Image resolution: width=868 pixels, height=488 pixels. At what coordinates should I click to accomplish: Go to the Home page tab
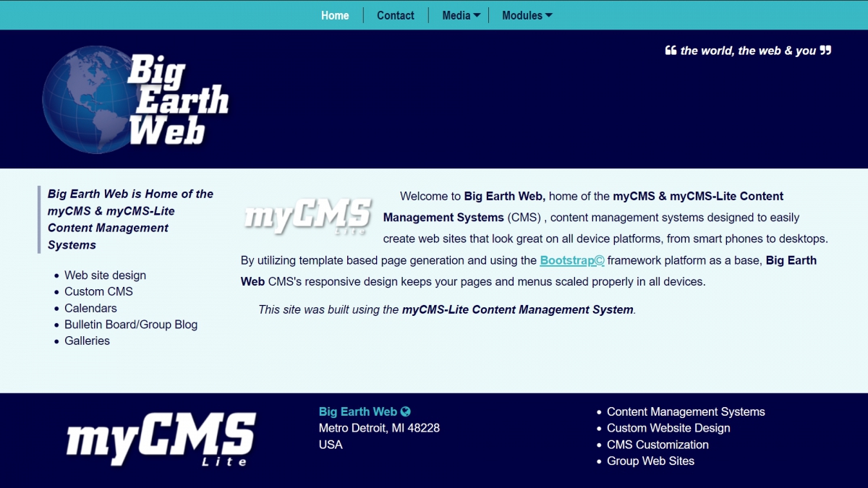coord(335,15)
